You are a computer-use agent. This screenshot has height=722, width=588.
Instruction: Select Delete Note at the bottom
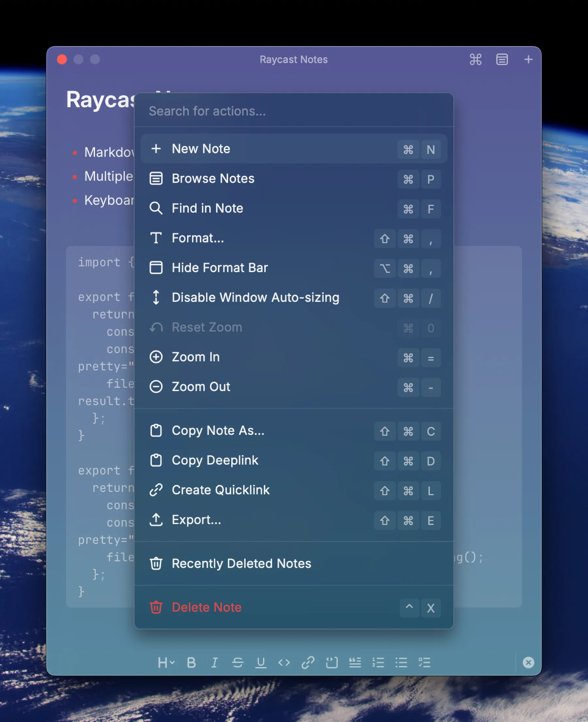(206, 607)
